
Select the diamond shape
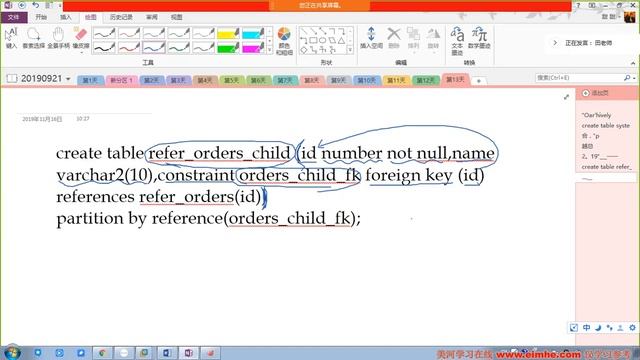(304, 50)
